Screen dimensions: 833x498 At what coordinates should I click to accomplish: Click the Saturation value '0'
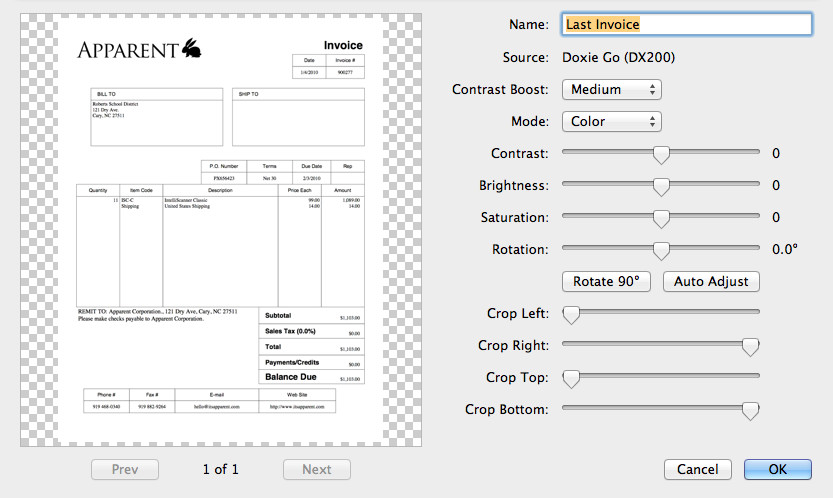coord(776,217)
